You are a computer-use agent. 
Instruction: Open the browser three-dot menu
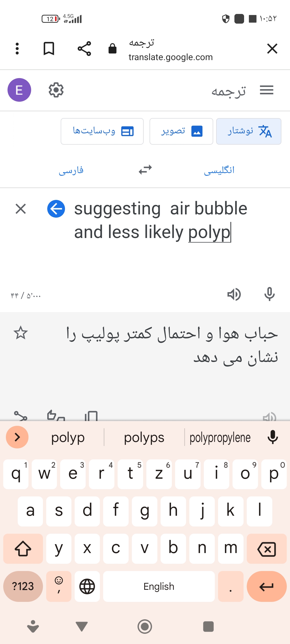17,49
